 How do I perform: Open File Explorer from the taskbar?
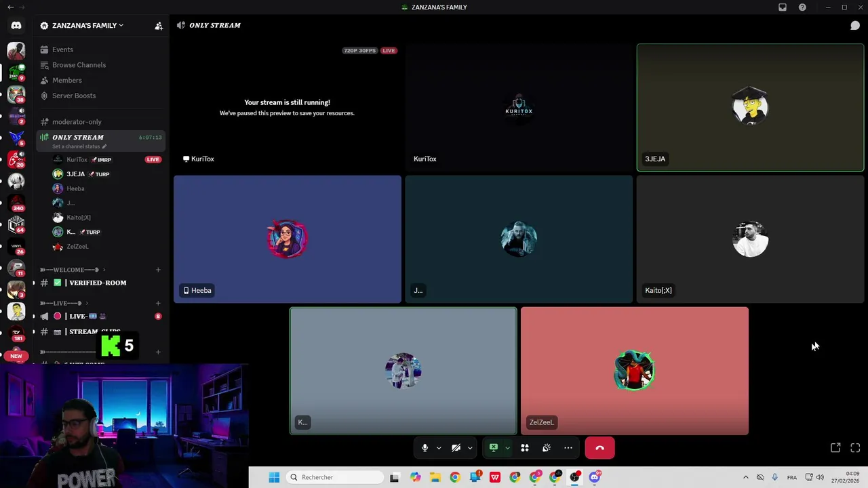pyautogui.click(x=435, y=477)
